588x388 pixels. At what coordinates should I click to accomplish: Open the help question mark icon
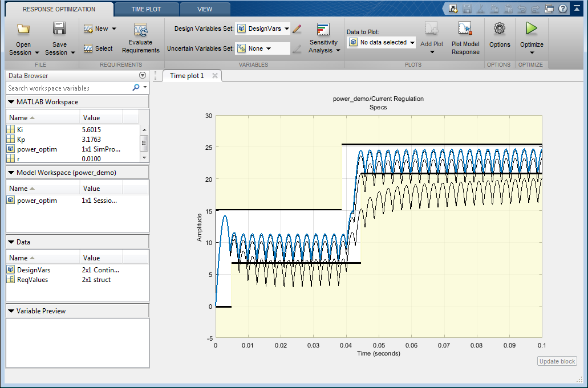tap(563, 9)
